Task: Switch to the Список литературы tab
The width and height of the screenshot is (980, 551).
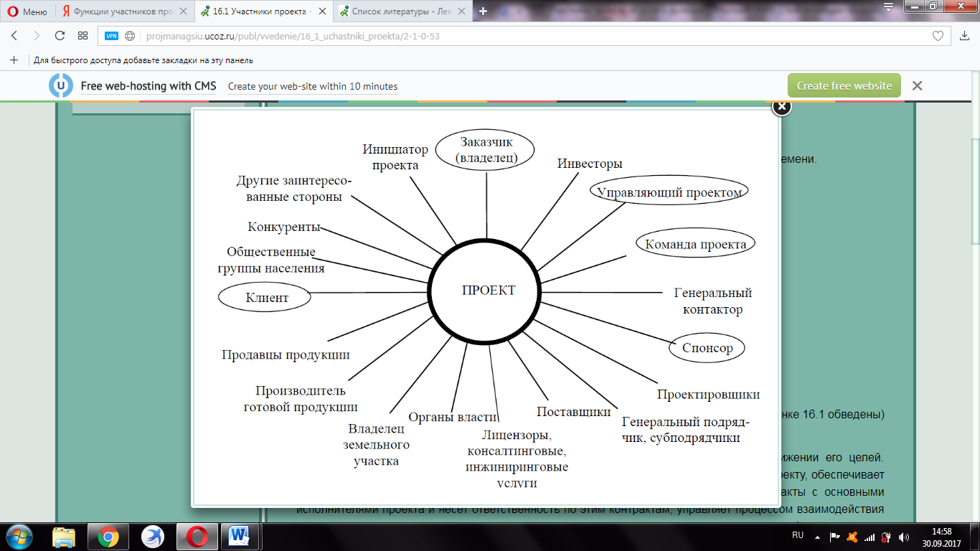Action: pyautogui.click(x=402, y=11)
